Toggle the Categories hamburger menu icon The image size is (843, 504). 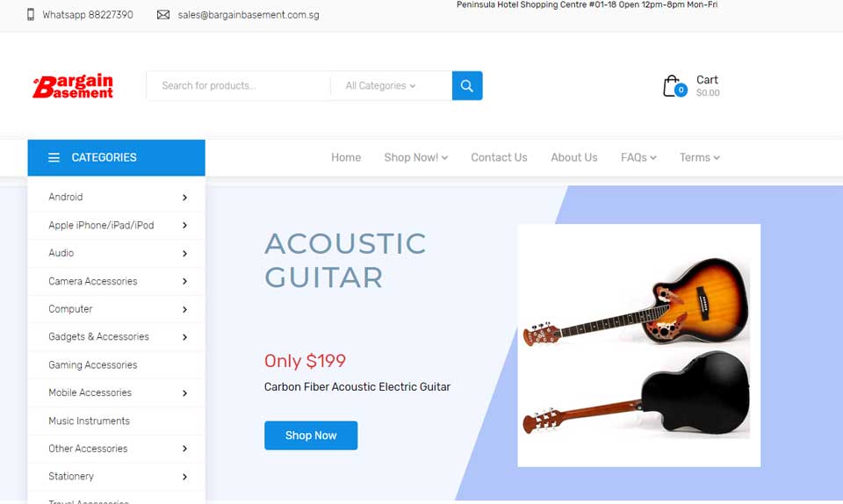point(54,157)
